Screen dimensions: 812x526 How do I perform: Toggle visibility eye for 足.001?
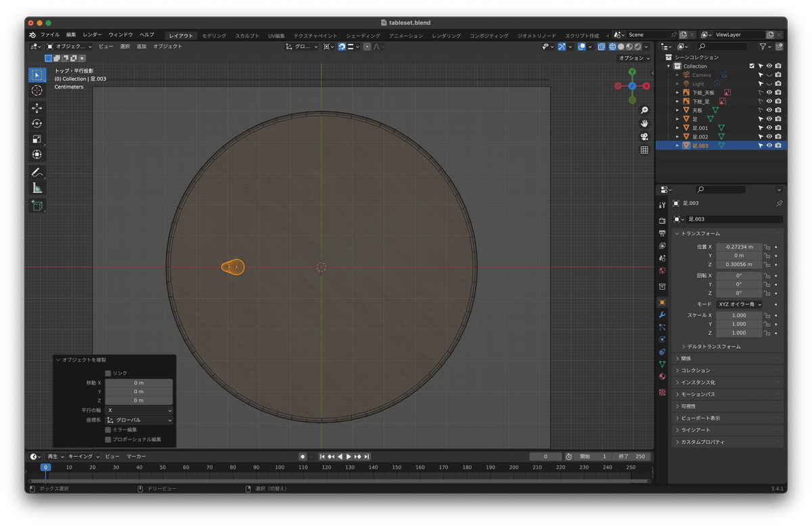769,128
